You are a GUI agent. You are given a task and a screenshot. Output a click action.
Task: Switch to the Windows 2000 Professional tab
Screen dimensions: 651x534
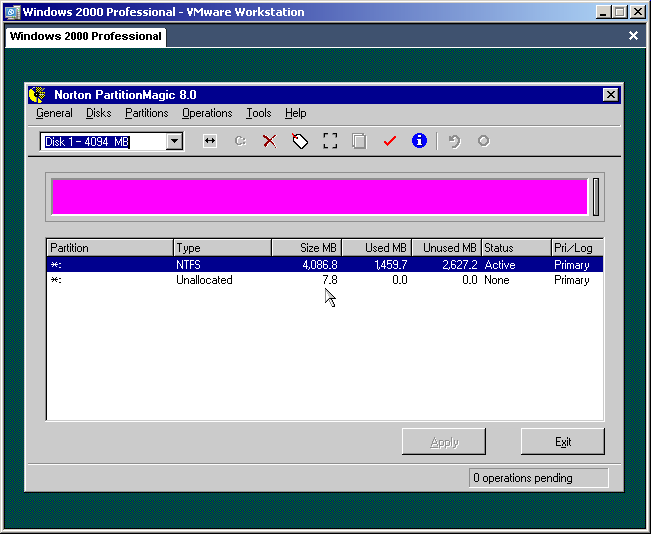[x=86, y=36]
